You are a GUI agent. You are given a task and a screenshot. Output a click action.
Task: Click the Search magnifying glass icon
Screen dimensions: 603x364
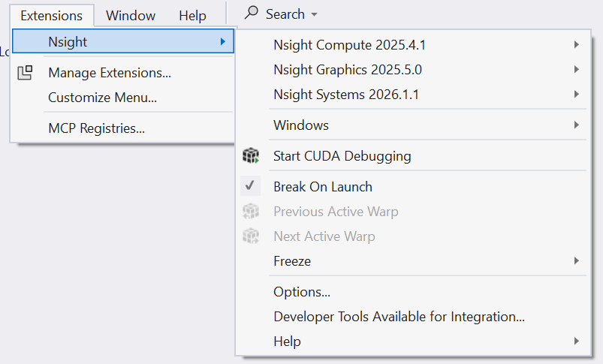coord(252,14)
